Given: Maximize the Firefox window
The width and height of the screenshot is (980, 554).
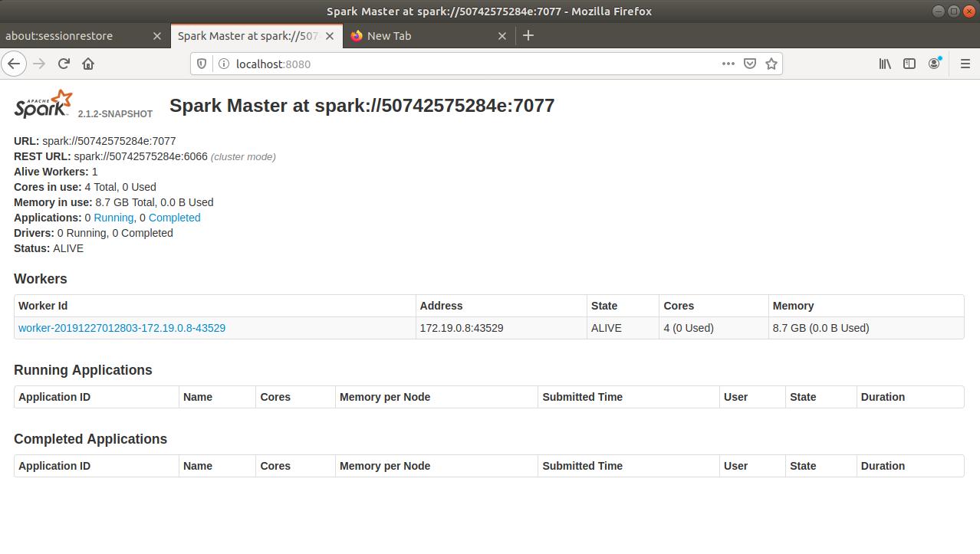Looking at the screenshot, I should click(953, 11).
